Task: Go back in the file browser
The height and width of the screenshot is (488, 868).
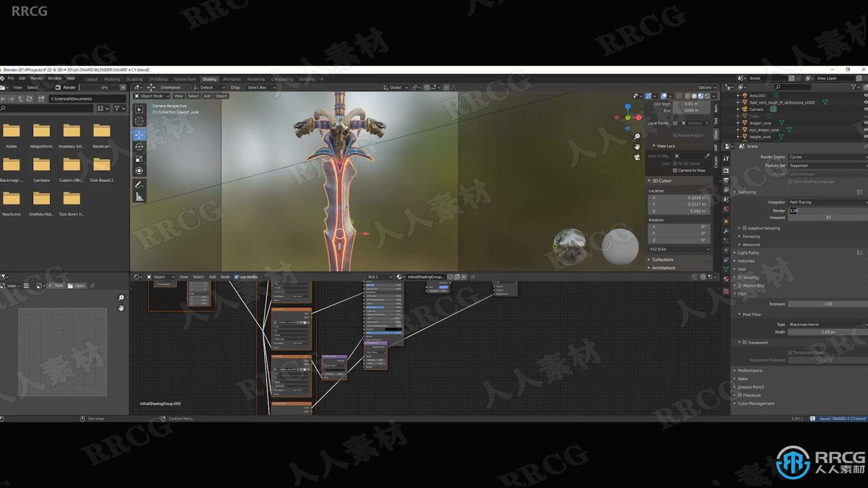Action: tap(3, 99)
